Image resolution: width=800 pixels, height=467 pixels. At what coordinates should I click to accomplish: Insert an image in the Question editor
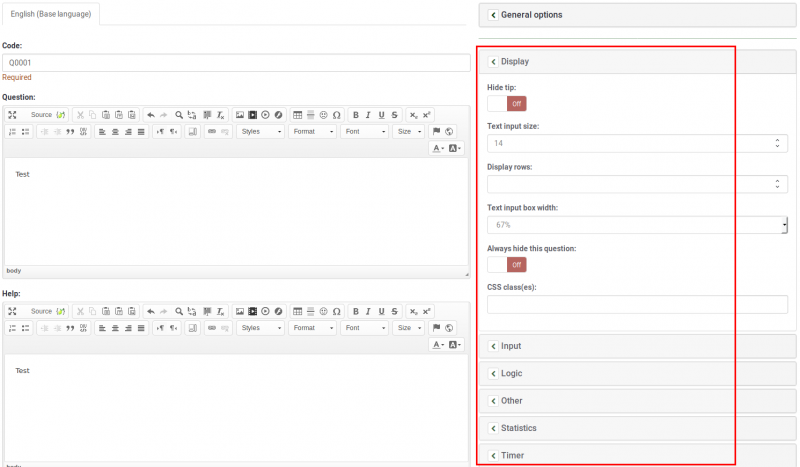click(x=240, y=115)
